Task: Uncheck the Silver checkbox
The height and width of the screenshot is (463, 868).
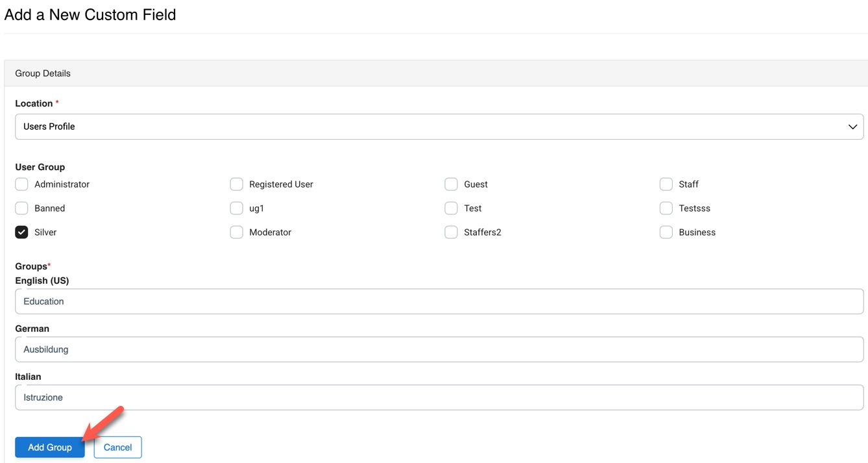Action: 22,232
